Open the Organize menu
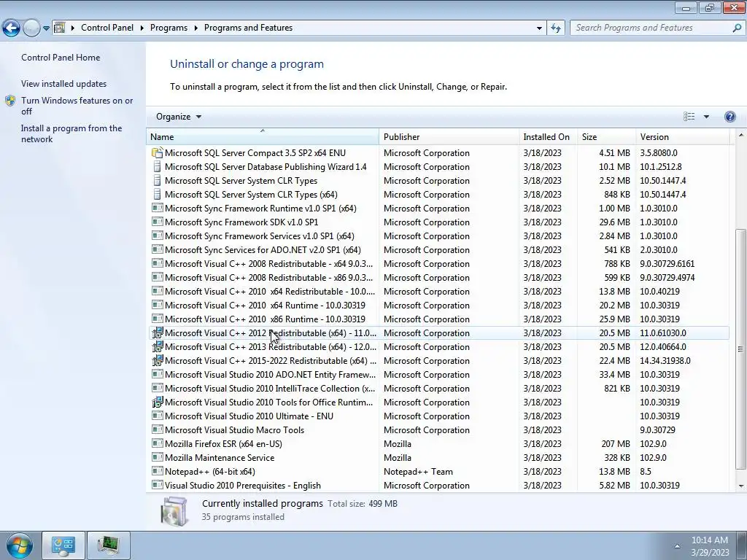Viewport: 747px width, 560px height. [179, 117]
